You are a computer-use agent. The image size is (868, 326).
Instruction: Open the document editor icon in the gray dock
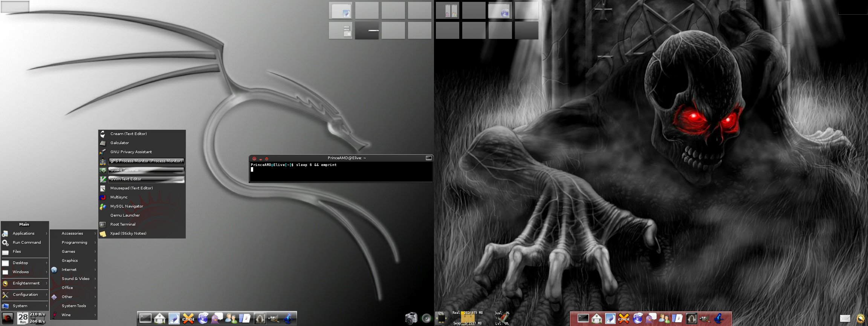tap(245, 318)
